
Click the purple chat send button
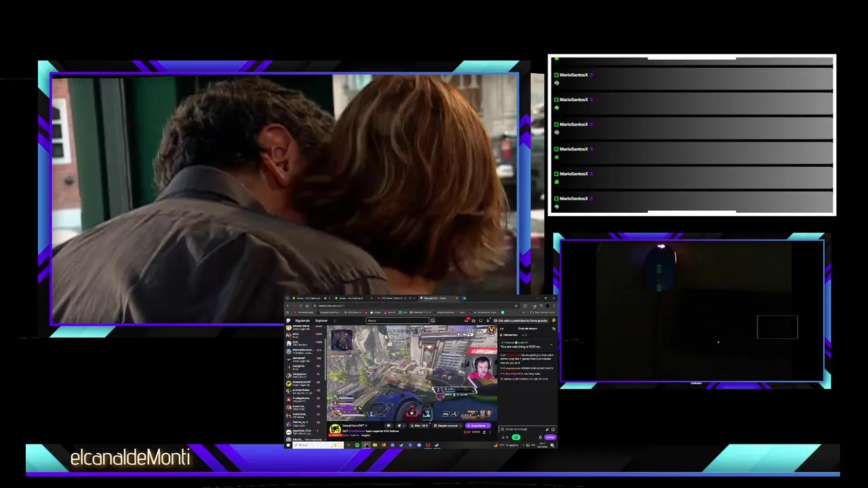pyautogui.click(x=550, y=437)
